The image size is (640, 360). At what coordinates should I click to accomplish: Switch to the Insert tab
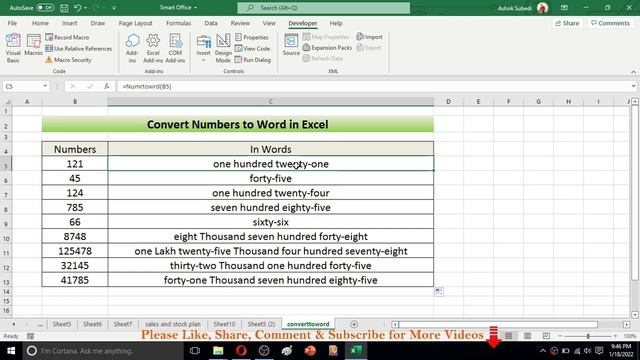tap(70, 23)
